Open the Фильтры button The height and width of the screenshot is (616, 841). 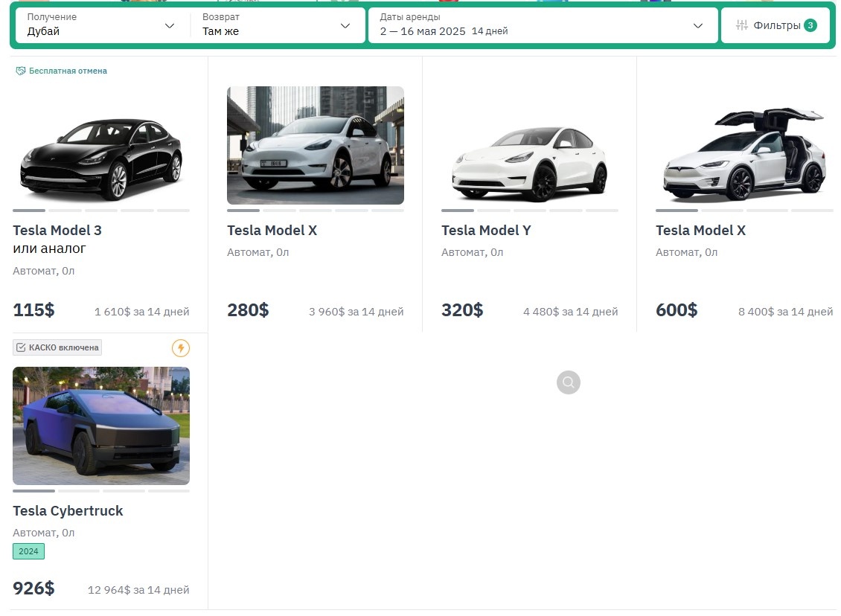click(776, 25)
